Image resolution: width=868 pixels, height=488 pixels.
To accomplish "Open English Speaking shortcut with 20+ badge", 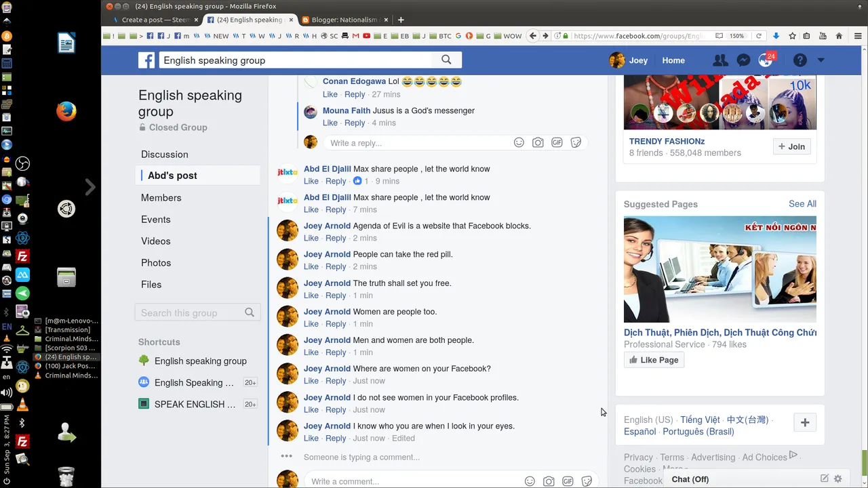I will point(194,382).
